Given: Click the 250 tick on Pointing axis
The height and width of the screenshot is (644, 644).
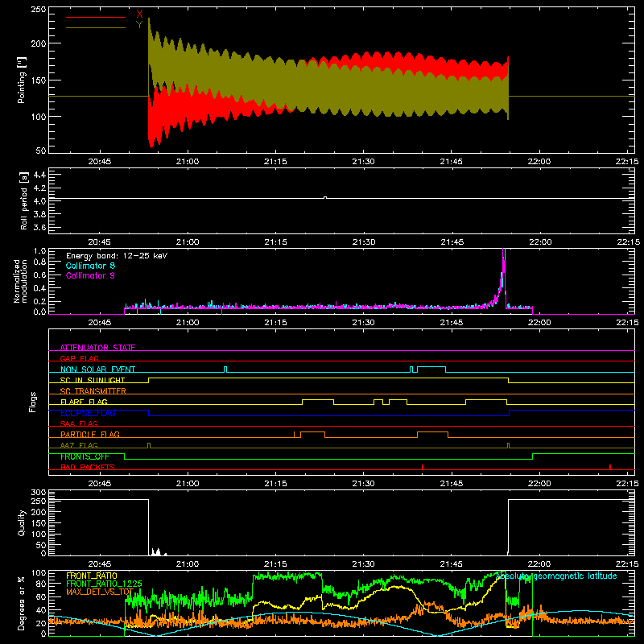Looking at the screenshot, I should (x=39, y=10).
